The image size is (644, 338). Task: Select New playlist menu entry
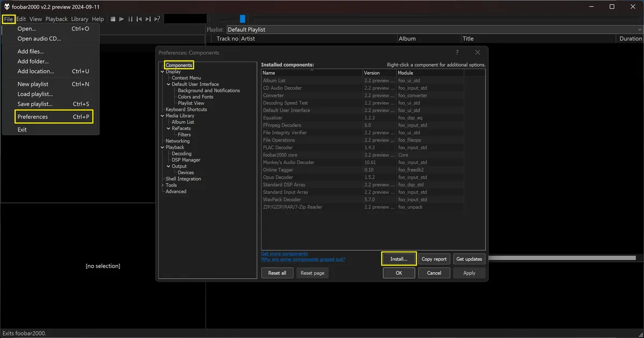tap(51, 84)
